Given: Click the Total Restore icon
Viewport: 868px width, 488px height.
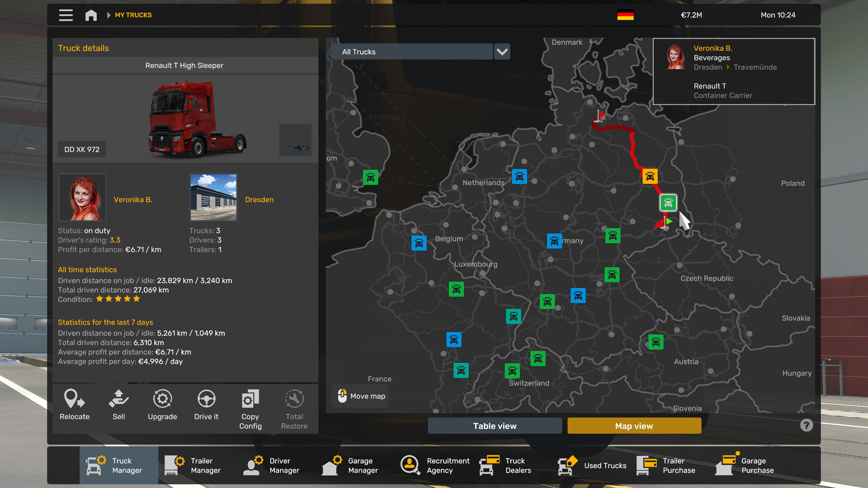Looking at the screenshot, I should tap(294, 406).
